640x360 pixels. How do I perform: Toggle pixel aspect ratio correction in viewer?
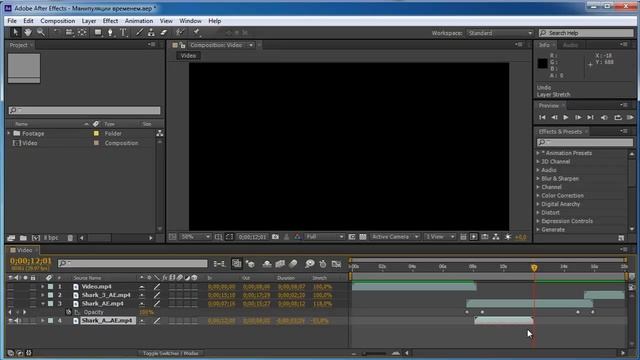462,237
